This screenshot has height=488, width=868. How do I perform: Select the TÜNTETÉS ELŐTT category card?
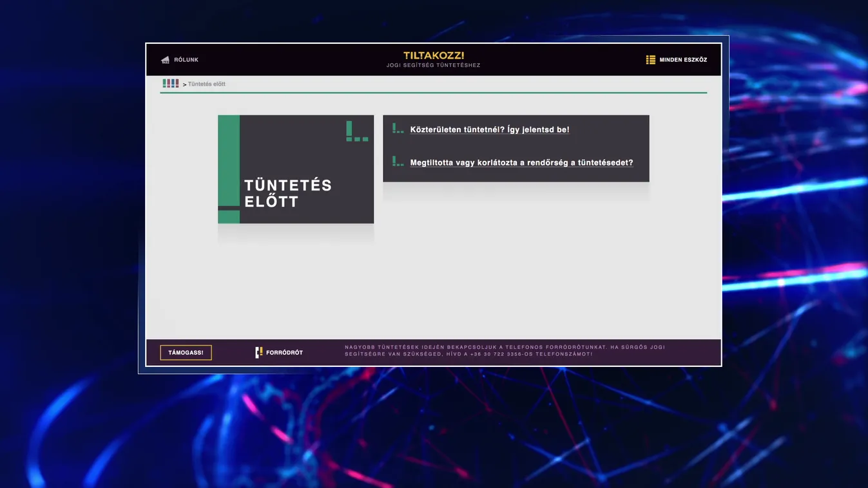[296, 169]
